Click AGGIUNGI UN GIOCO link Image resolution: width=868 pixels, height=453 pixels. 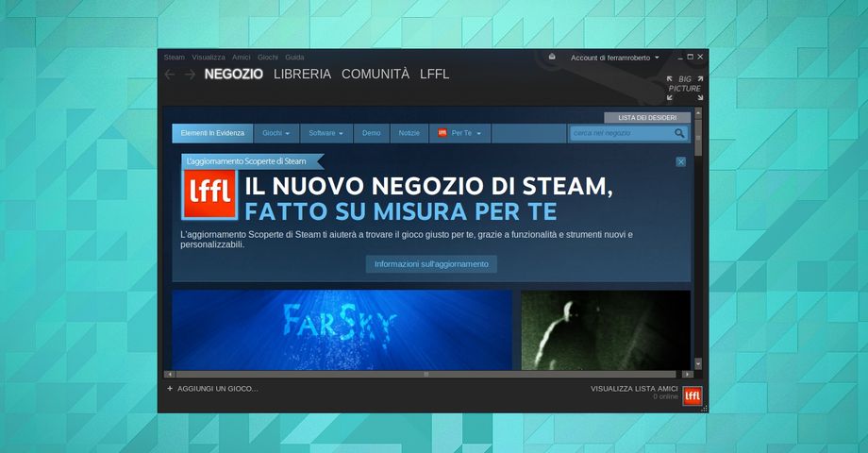point(218,389)
